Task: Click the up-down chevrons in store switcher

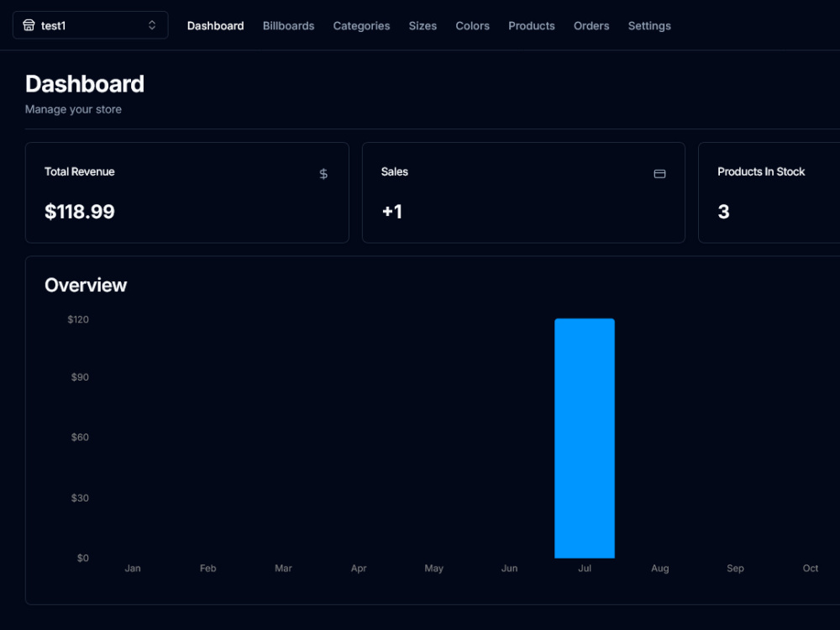Action: pos(152,25)
